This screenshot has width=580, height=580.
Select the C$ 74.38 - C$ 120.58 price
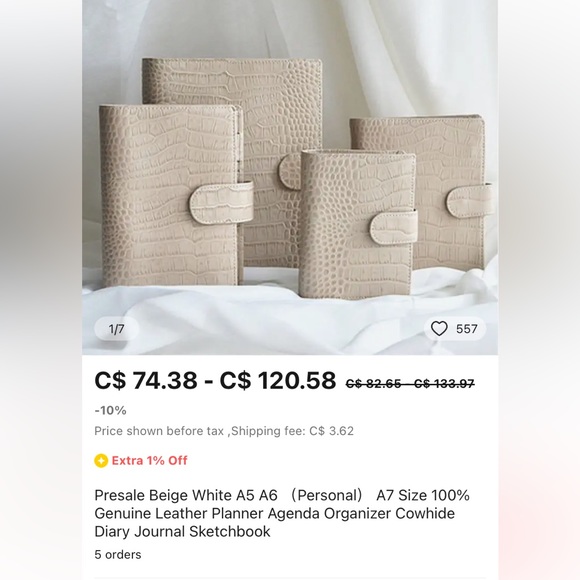215,380
